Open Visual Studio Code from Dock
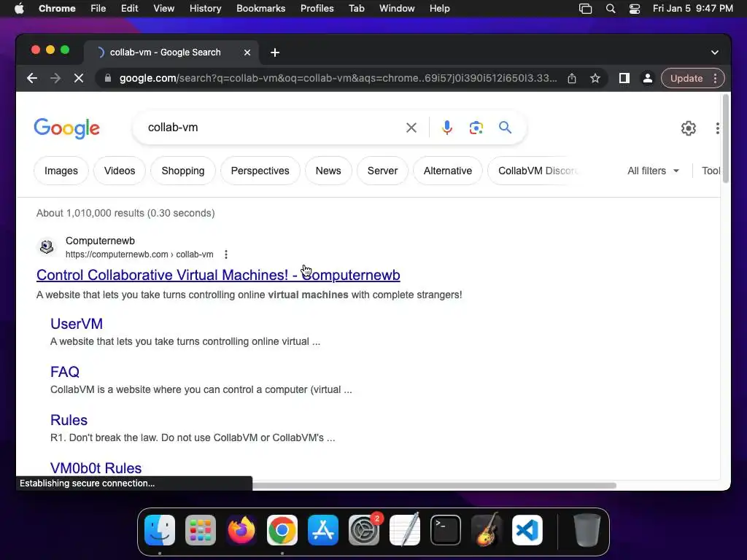The height and width of the screenshot is (560, 747). click(x=527, y=529)
